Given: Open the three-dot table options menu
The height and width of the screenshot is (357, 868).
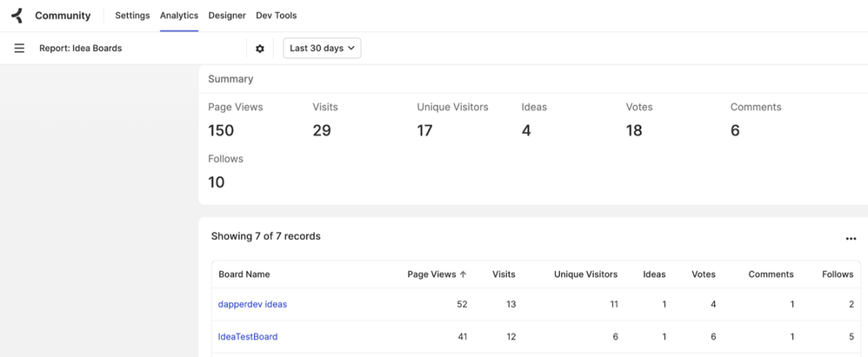Looking at the screenshot, I should coord(851,238).
